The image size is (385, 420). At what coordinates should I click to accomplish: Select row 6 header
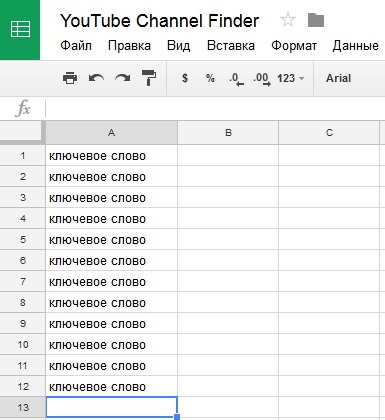23,260
